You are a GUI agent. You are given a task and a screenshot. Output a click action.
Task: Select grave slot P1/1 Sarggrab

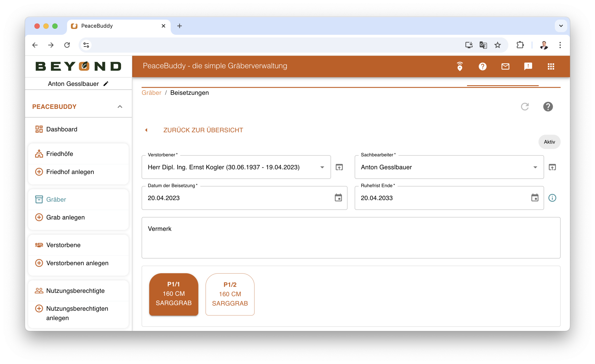[174, 294]
